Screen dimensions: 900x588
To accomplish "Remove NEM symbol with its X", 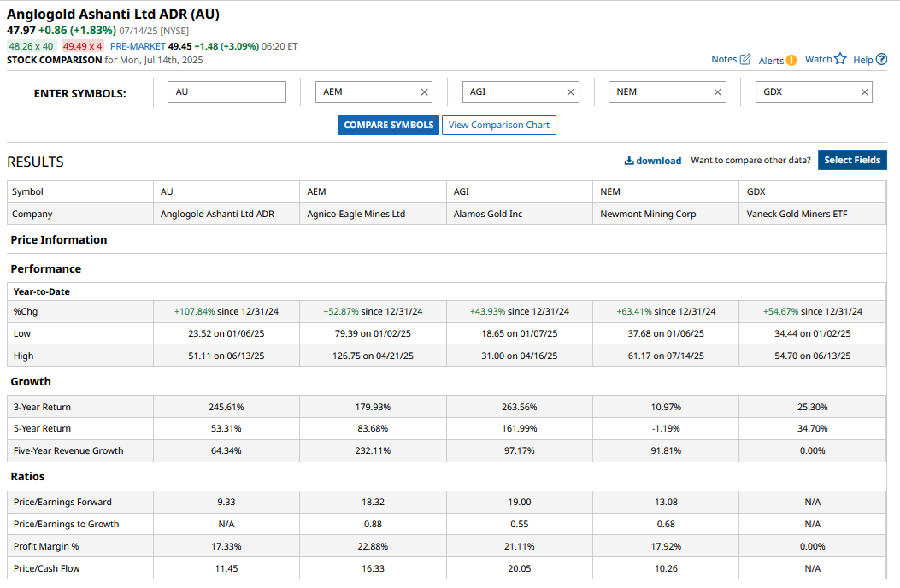I will pyautogui.click(x=717, y=92).
